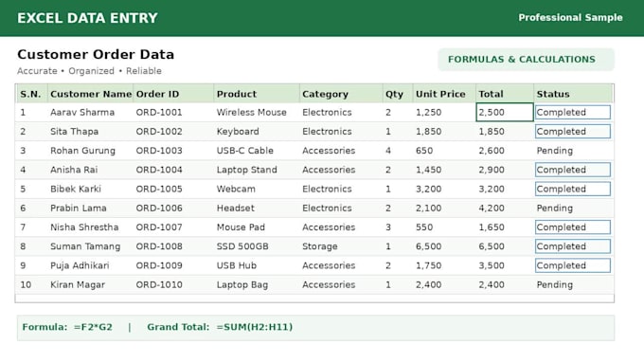
Task: Click Completed status for Anisha Rai
Action: [x=573, y=170]
